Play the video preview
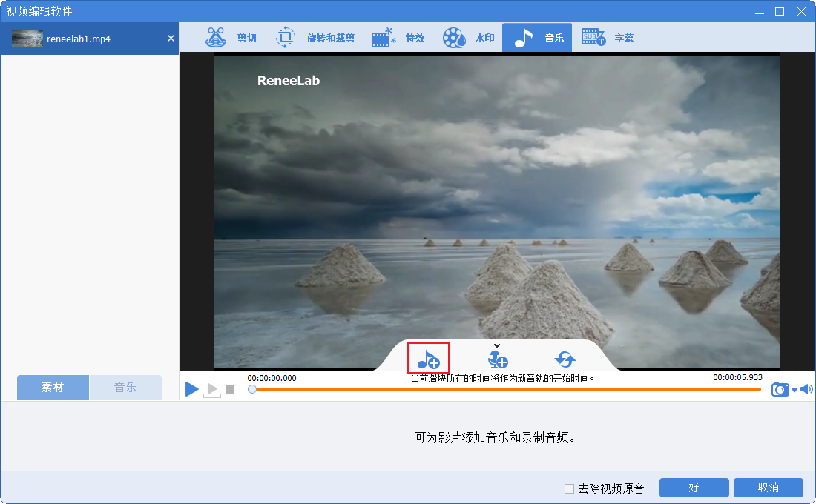The width and height of the screenshot is (816, 504). [x=192, y=389]
